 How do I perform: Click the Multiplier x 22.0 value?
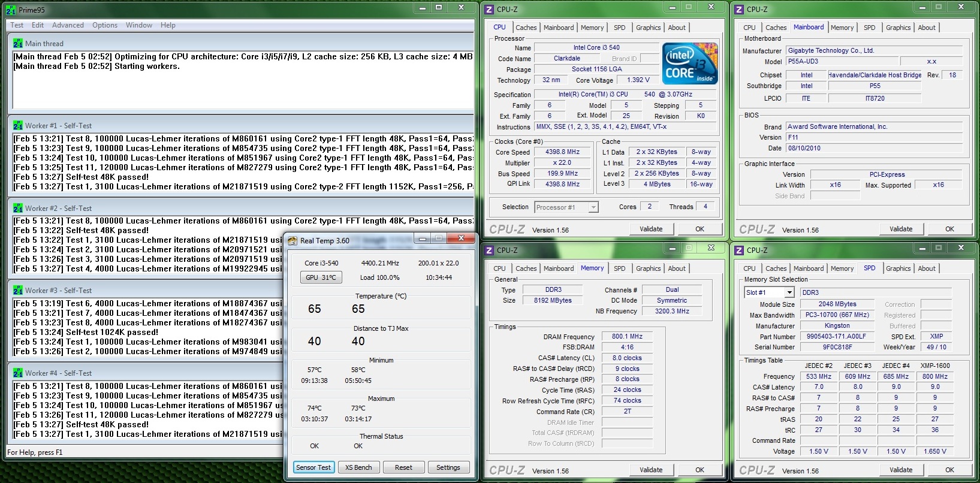click(x=562, y=163)
